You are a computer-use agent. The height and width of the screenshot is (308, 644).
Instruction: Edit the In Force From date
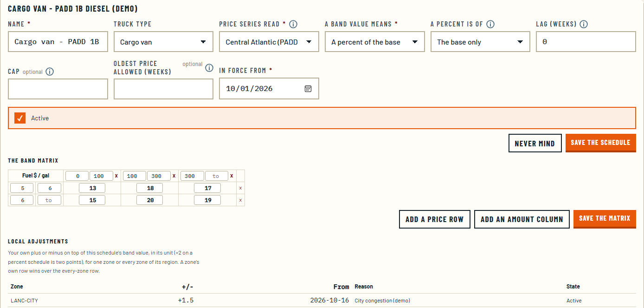[x=269, y=88]
